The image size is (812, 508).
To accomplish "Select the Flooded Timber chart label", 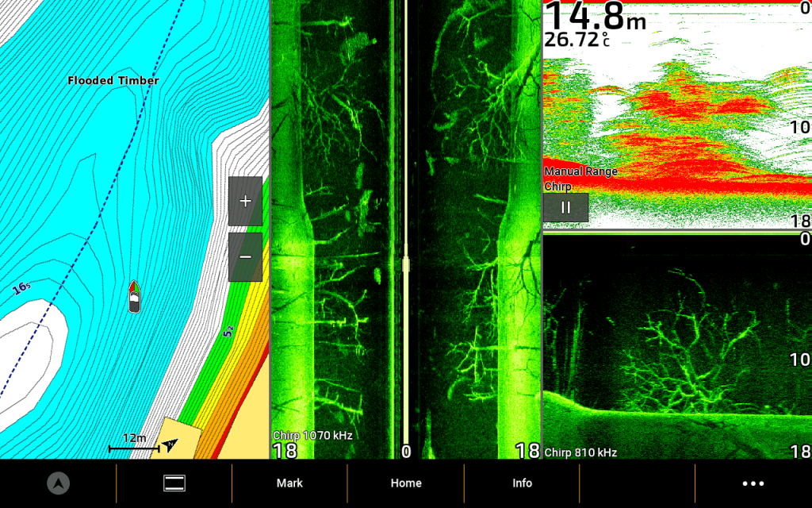I will click(x=113, y=81).
